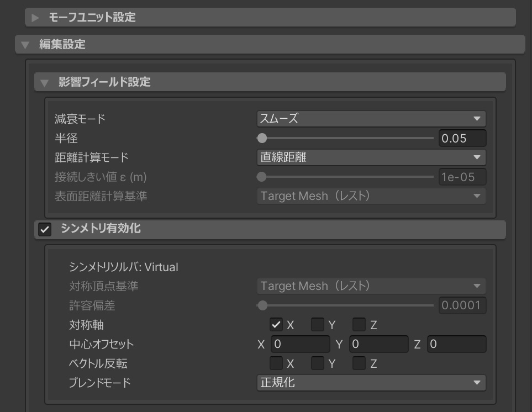Expand the モーフユニット設定 section
532x412 pixels.
(35, 18)
